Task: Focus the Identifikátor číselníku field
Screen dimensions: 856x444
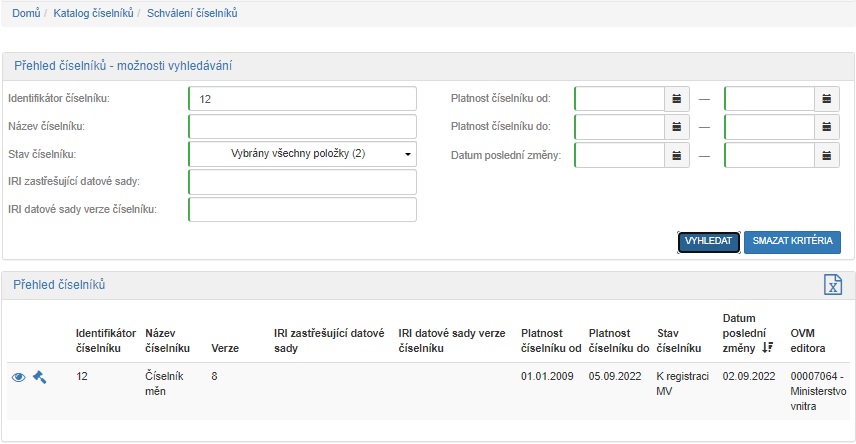Action: (x=302, y=99)
